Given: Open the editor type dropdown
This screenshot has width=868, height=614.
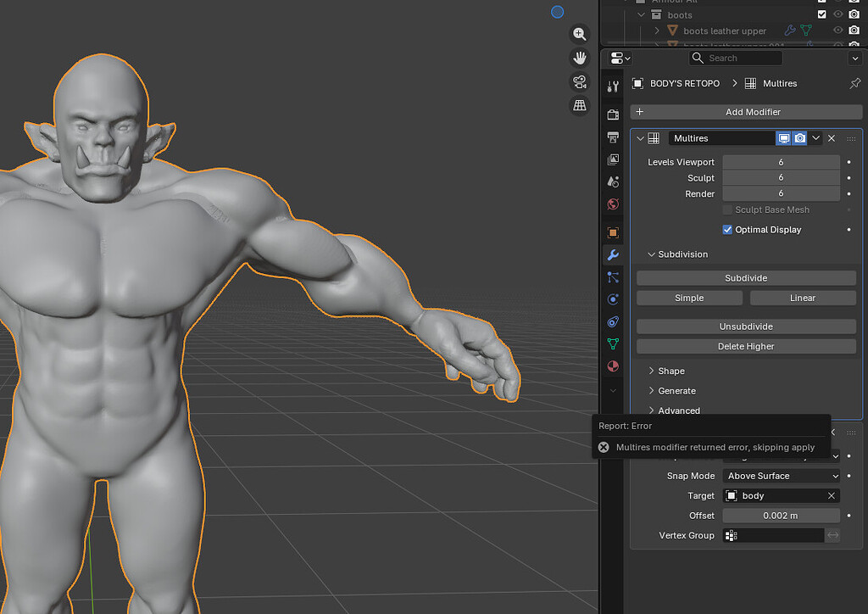Looking at the screenshot, I should click(x=620, y=59).
